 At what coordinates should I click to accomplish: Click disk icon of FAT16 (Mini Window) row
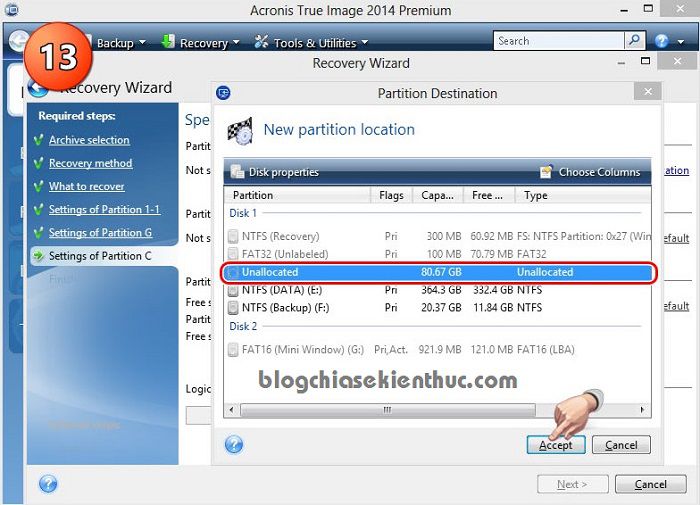pos(233,350)
